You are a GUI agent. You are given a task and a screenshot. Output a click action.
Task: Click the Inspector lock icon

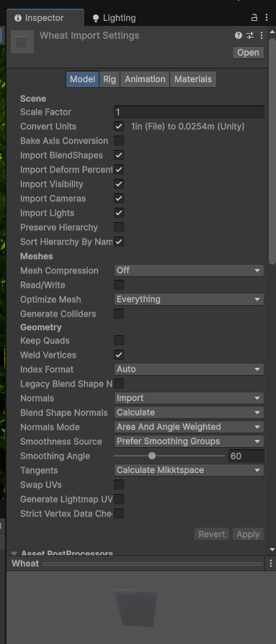(254, 17)
